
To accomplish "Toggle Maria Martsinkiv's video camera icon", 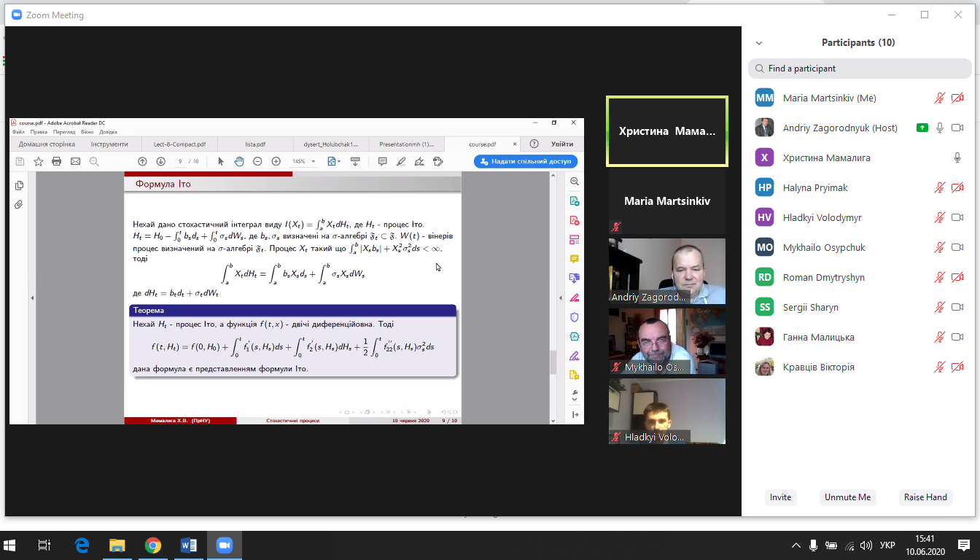I will pos(957,98).
